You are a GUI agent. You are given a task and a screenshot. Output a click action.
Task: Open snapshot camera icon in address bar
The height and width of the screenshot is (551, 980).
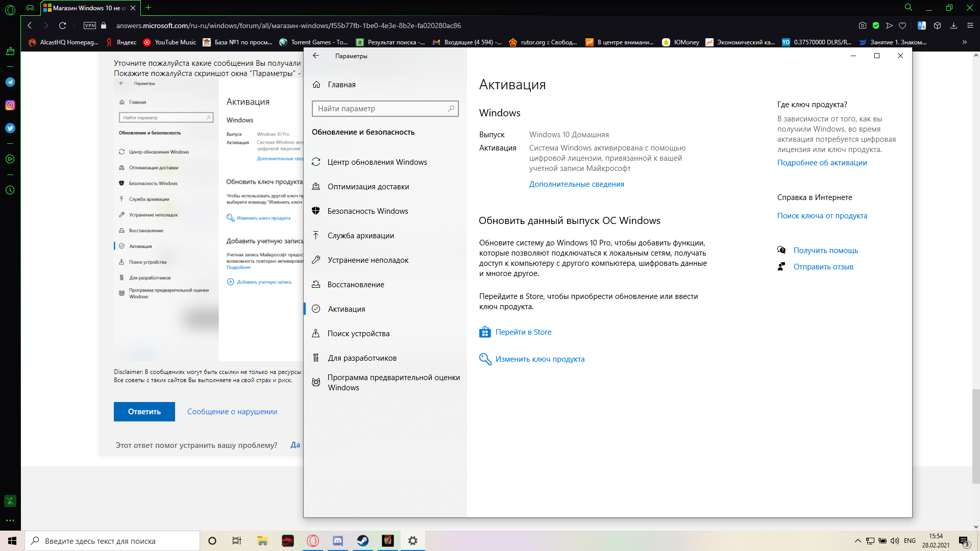pos(863,26)
